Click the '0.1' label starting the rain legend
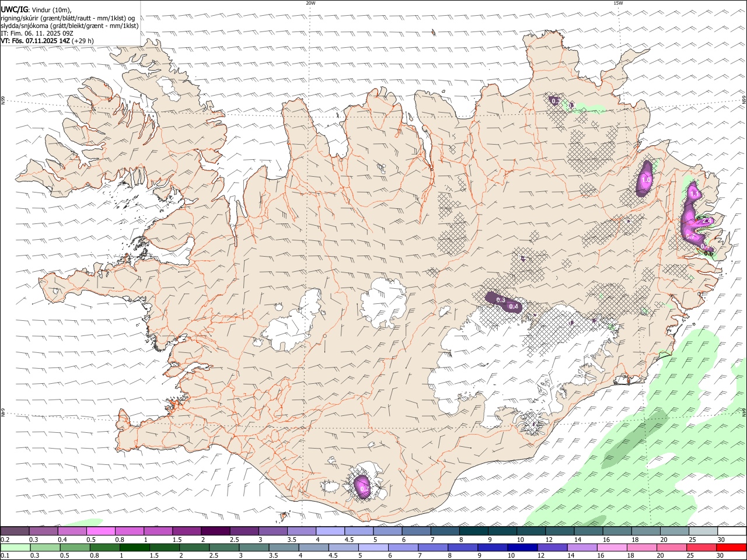This screenshot has width=747, height=560. click(5, 556)
